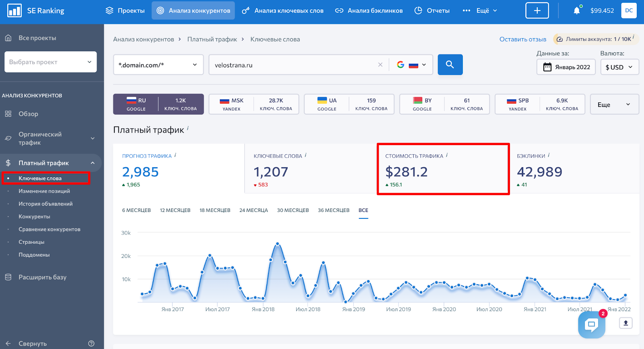Open the $ USD currency dropdown
Image resolution: width=644 pixels, height=349 pixels.
pyautogui.click(x=619, y=67)
